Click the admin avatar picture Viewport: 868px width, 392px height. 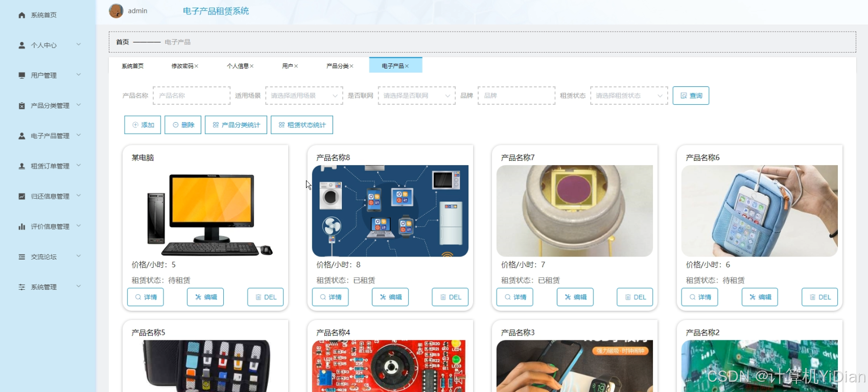(x=116, y=11)
